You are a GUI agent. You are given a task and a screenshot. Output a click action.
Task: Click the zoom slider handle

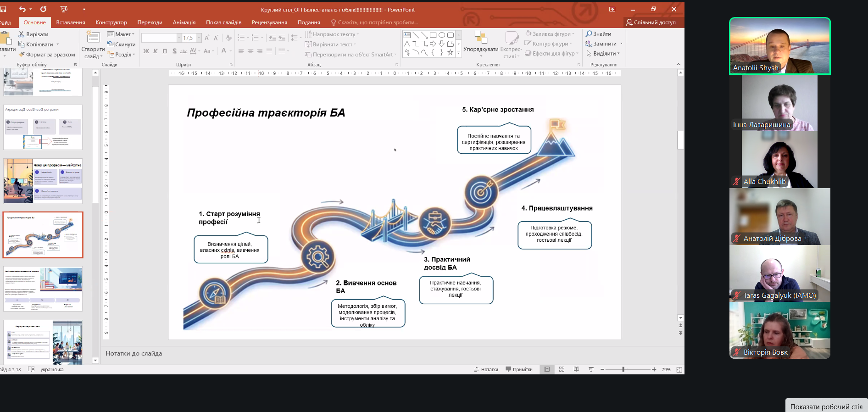click(623, 369)
